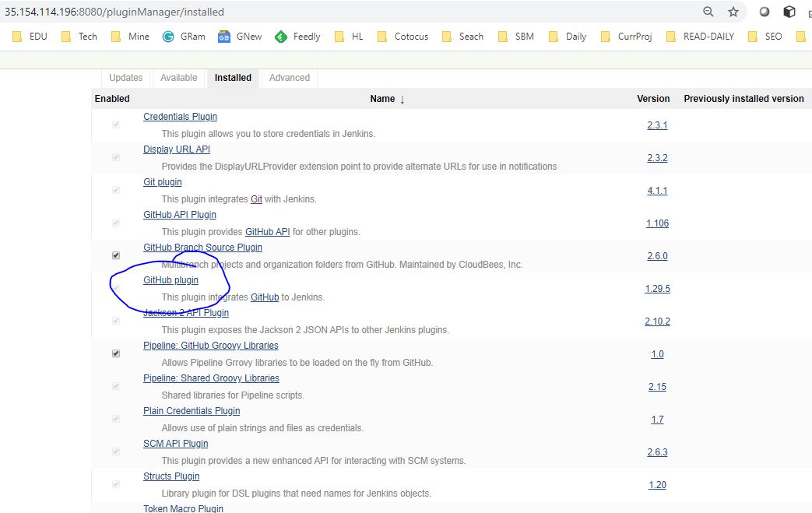Bookmark this page with the star icon
This screenshot has width=812, height=513.
[x=733, y=12]
